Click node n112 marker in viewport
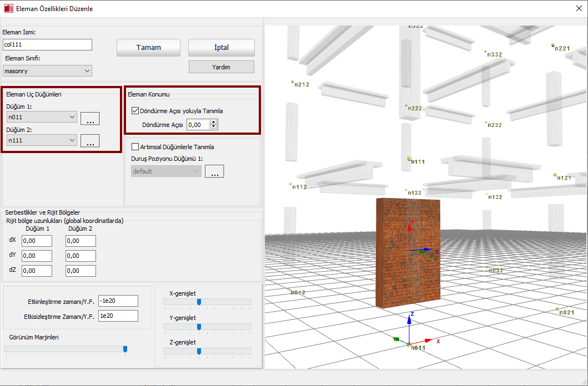Screen dimensions: 588x386 pyautogui.click(x=290, y=184)
